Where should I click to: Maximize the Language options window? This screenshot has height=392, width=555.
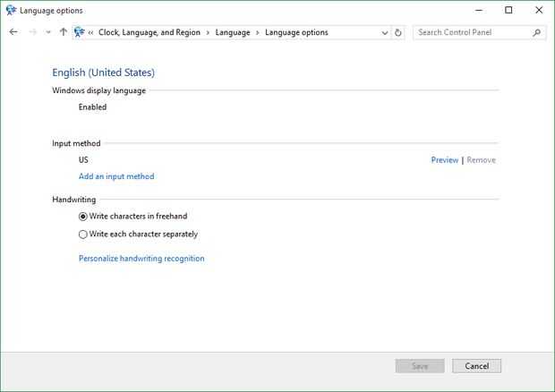point(508,10)
